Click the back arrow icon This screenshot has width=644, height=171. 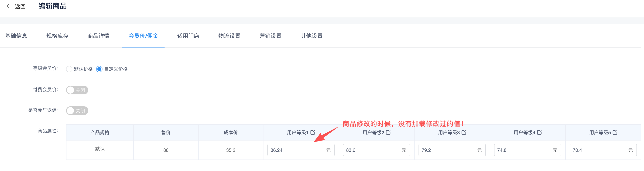coord(8,6)
